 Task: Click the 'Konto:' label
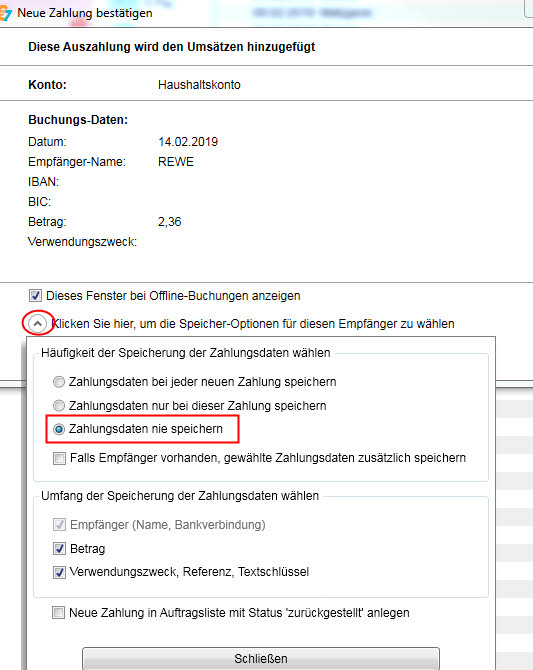point(47,85)
